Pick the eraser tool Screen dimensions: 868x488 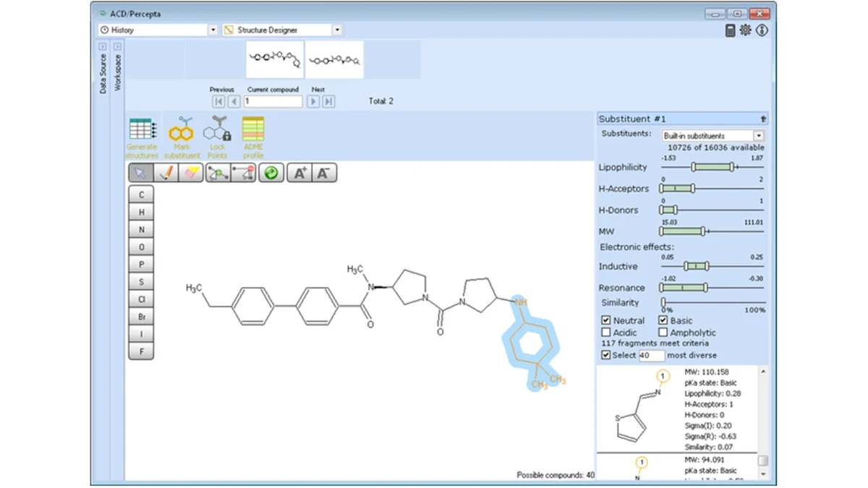(x=191, y=173)
